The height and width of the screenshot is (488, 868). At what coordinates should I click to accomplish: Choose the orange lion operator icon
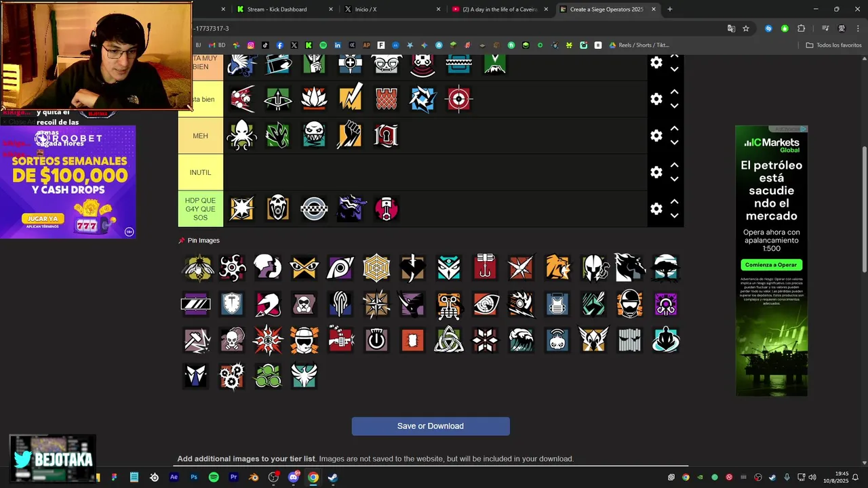557,268
